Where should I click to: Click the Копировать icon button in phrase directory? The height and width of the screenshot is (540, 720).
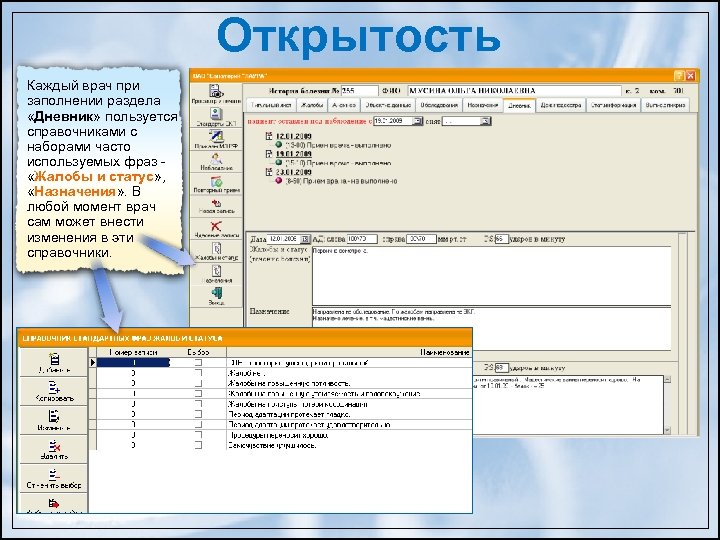[54, 391]
